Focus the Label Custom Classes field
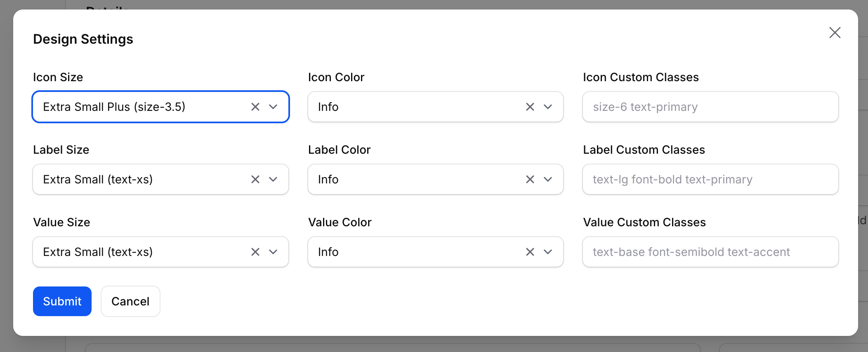This screenshot has height=352, width=868. pyautogui.click(x=710, y=179)
